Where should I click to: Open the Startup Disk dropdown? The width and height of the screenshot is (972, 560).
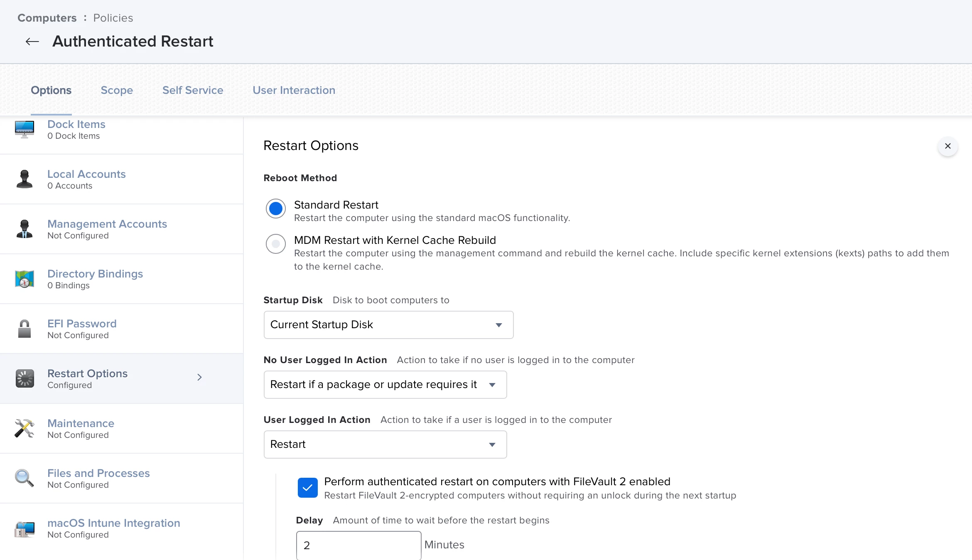[x=389, y=325]
